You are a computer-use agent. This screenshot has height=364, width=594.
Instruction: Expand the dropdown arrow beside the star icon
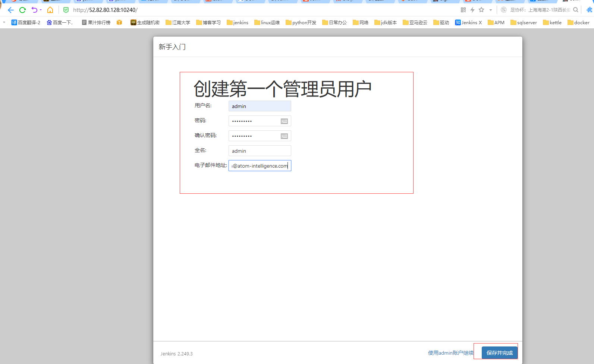(491, 10)
